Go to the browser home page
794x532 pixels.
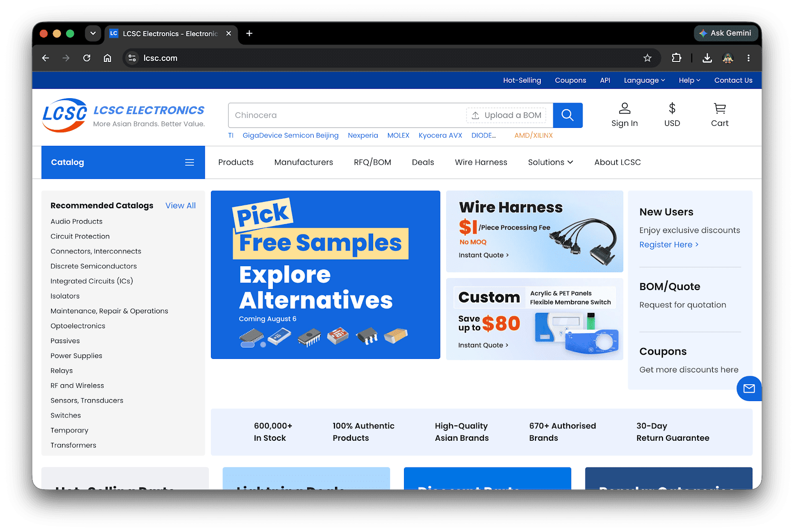click(x=107, y=58)
